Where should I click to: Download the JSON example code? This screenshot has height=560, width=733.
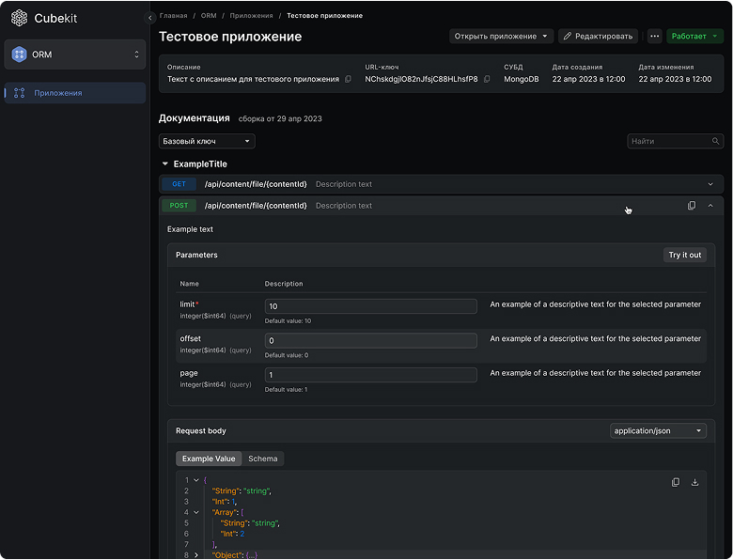pyautogui.click(x=695, y=482)
